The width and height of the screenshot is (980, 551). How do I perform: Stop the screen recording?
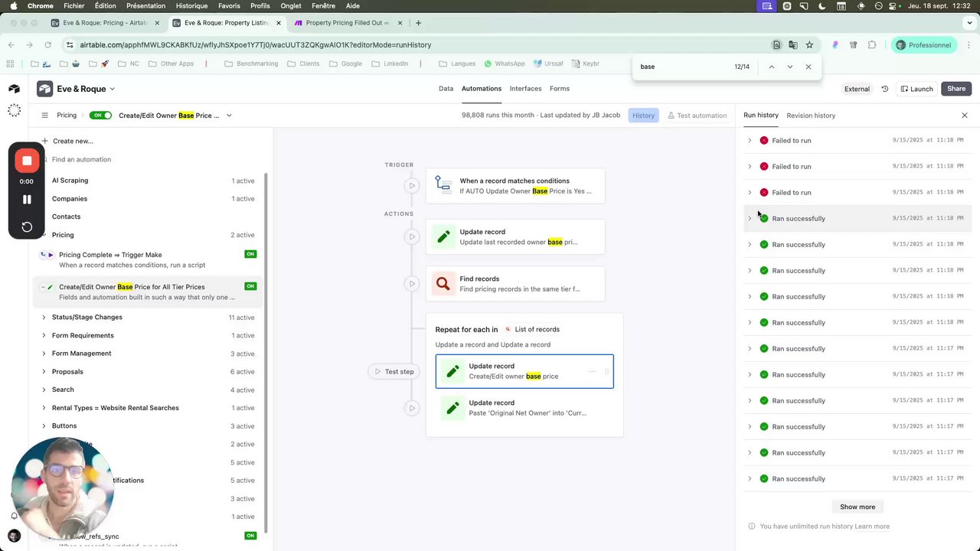[27, 161]
